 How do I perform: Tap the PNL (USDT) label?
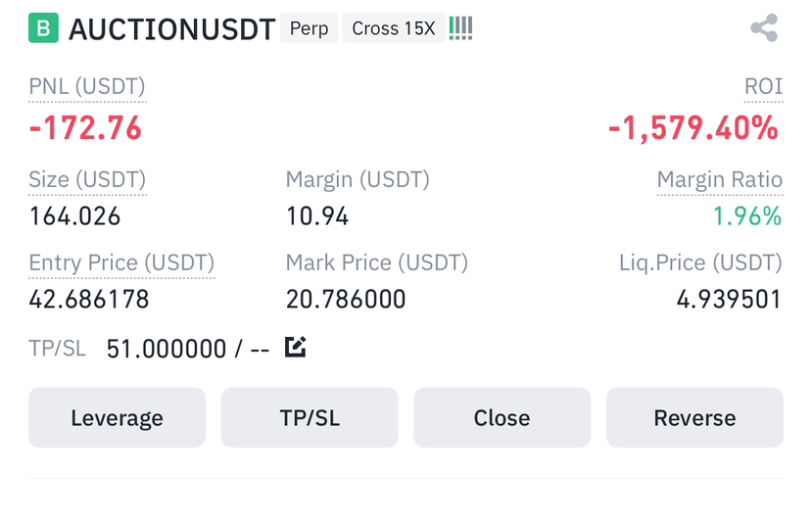click(87, 86)
